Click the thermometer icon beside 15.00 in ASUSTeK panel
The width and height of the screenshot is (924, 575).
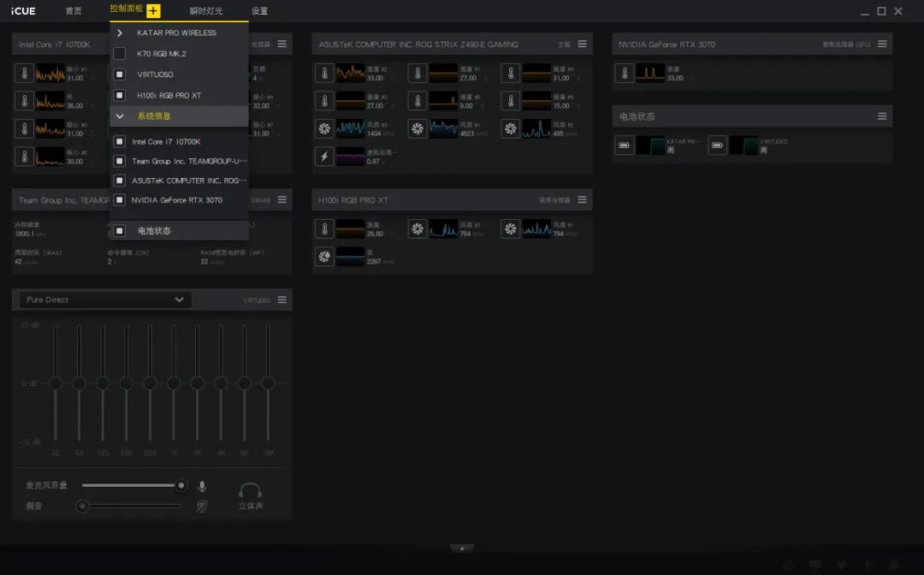click(510, 101)
